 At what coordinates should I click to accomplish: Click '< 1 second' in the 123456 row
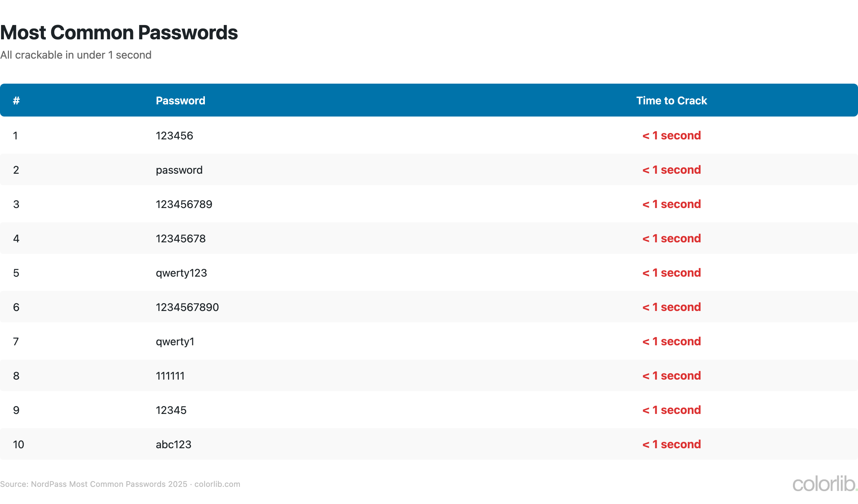coord(672,136)
